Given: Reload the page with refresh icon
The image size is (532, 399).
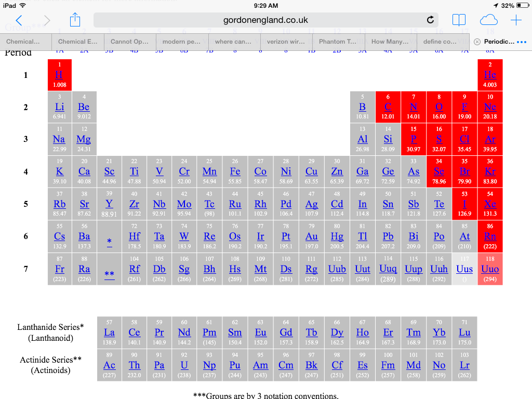Looking at the screenshot, I should coord(430,20).
